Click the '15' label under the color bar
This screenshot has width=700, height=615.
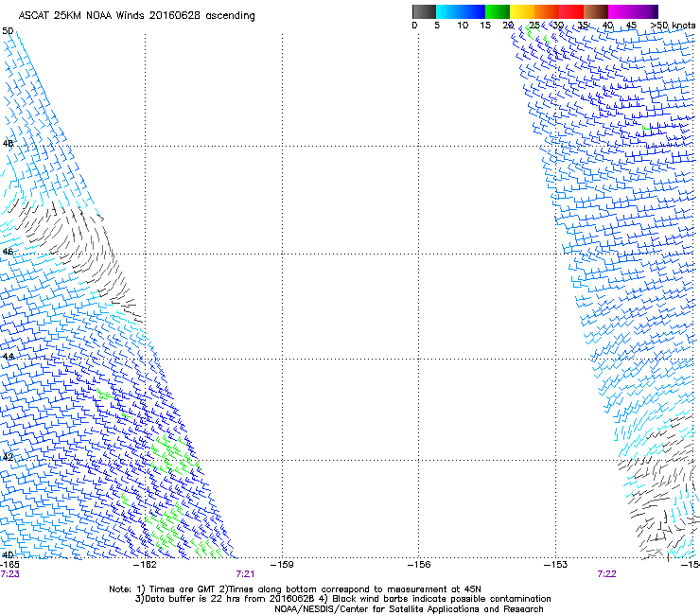(x=485, y=26)
